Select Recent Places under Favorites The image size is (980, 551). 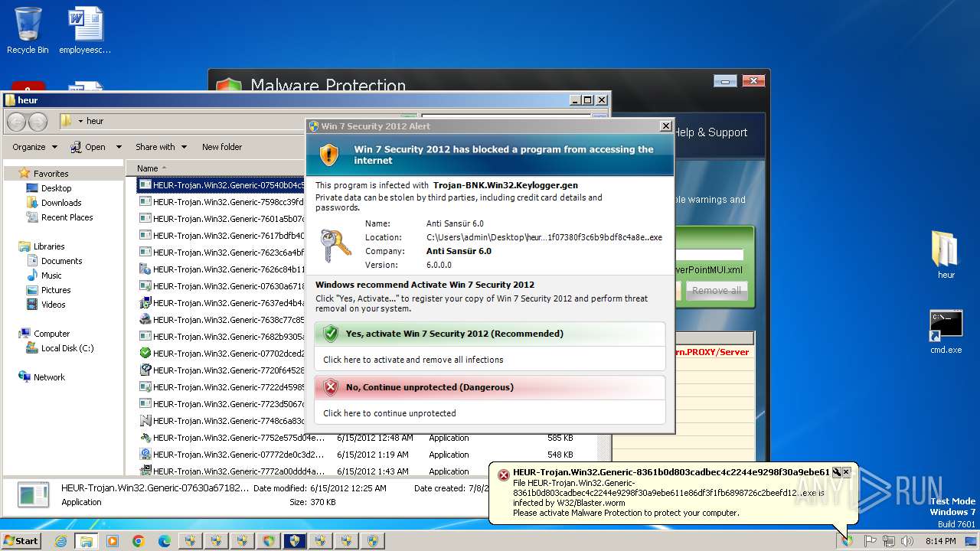[67, 217]
